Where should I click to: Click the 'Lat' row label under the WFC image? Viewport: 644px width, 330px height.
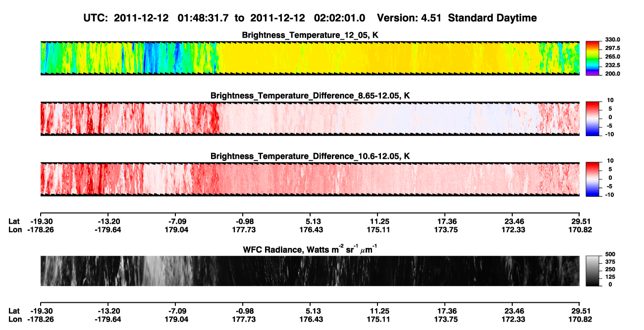14,310
